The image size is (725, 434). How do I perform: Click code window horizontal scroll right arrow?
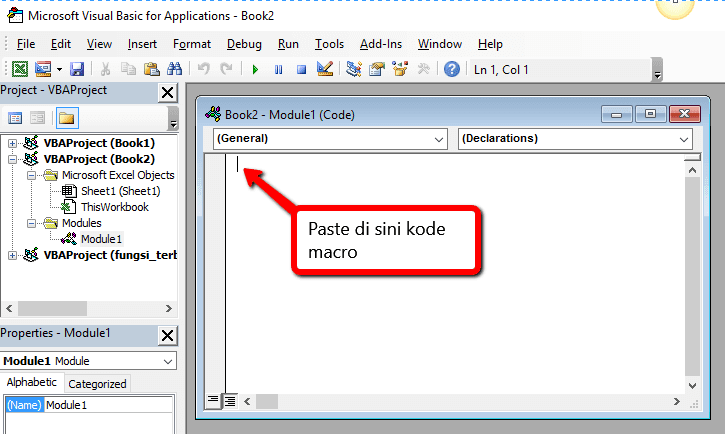coord(676,401)
